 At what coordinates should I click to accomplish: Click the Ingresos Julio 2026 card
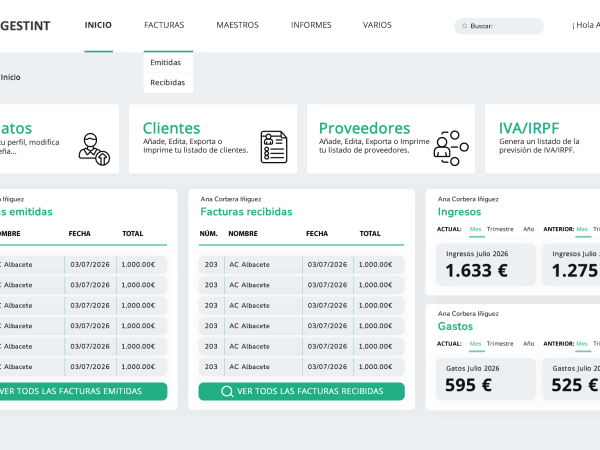pos(486,265)
